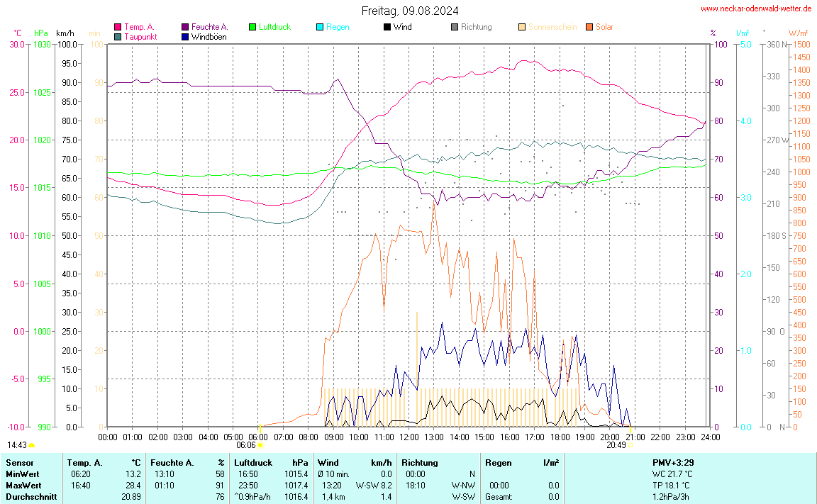Click the chart title Freitag, 09.08.2024
Image resolution: width=817 pixels, height=504 pixels.
pos(409,11)
